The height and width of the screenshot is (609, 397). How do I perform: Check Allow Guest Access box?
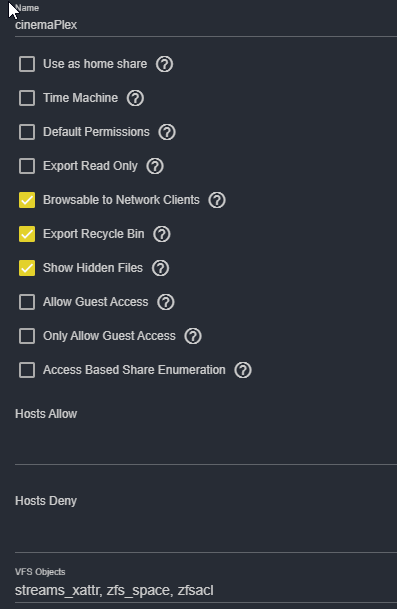click(x=27, y=302)
